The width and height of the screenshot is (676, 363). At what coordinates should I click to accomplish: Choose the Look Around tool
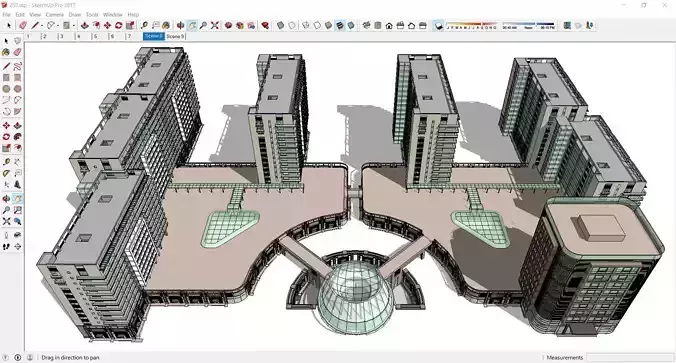point(17,235)
